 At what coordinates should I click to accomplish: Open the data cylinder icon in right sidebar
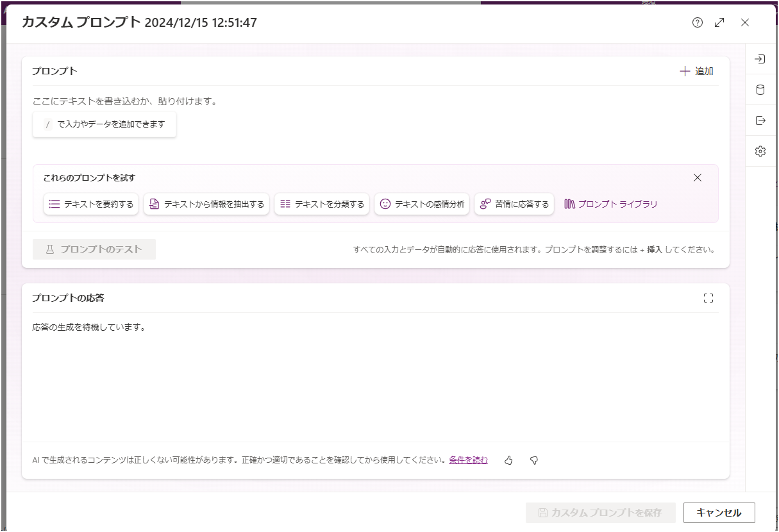point(760,90)
